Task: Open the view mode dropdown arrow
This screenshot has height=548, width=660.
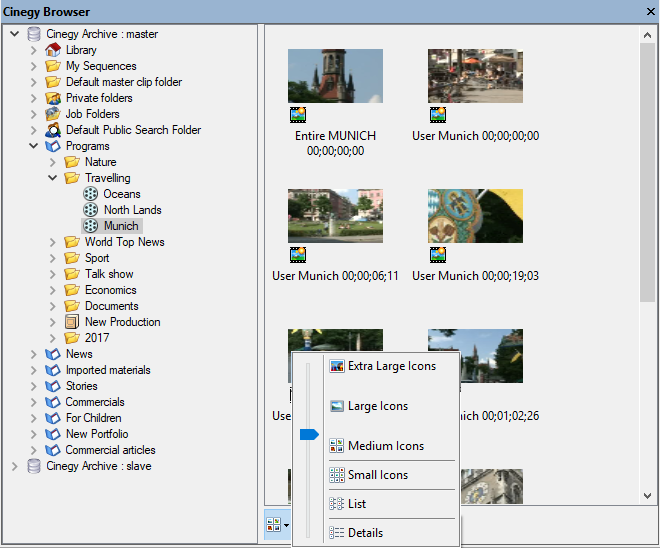Action: click(287, 525)
